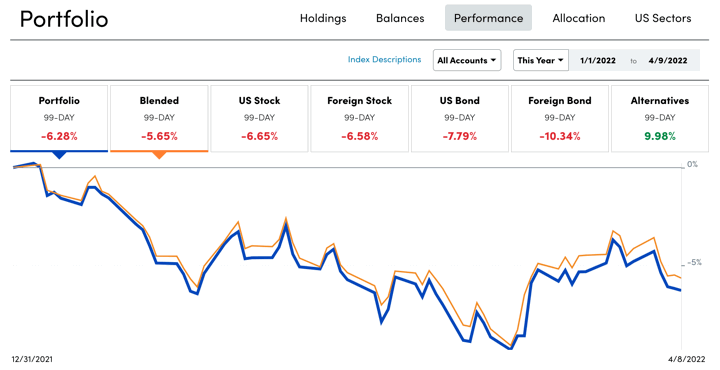Click the 4/9/2022 end date field
Image resolution: width=720 pixels, height=370 pixels.
[x=668, y=60]
